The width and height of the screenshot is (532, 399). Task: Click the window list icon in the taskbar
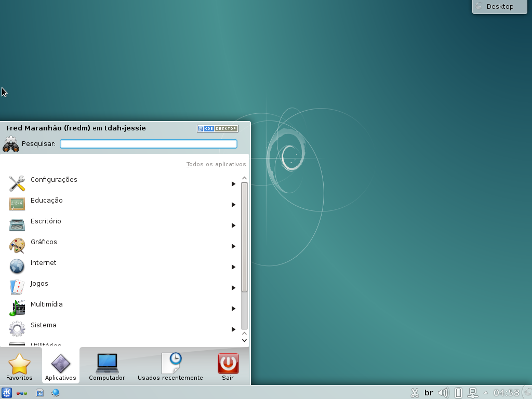tap(39, 393)
